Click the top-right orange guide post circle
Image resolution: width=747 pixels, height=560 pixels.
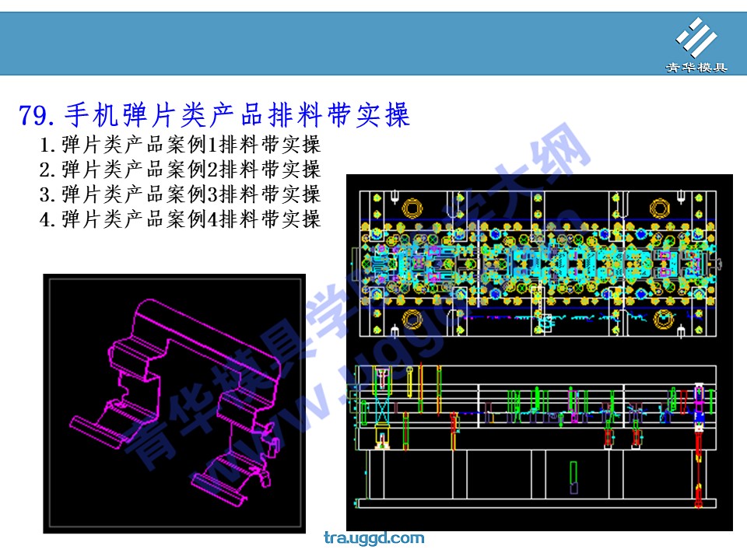660,208
